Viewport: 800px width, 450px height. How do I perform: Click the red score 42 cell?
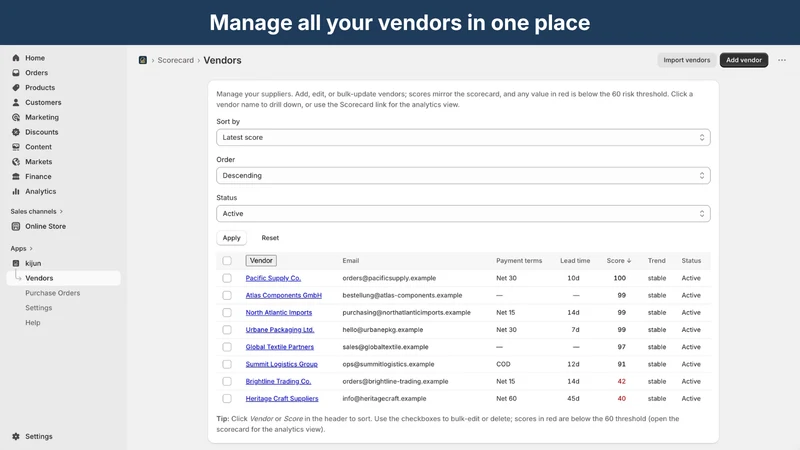click(x=621, y=382)
